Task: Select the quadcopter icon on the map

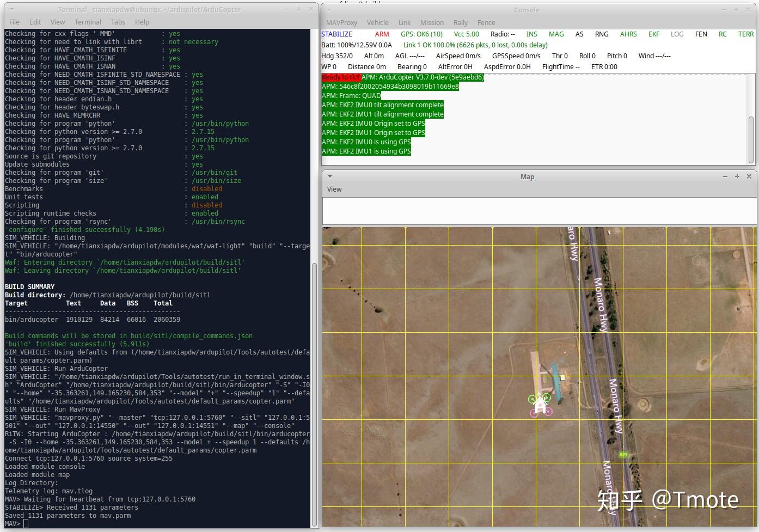Action: 540,405
